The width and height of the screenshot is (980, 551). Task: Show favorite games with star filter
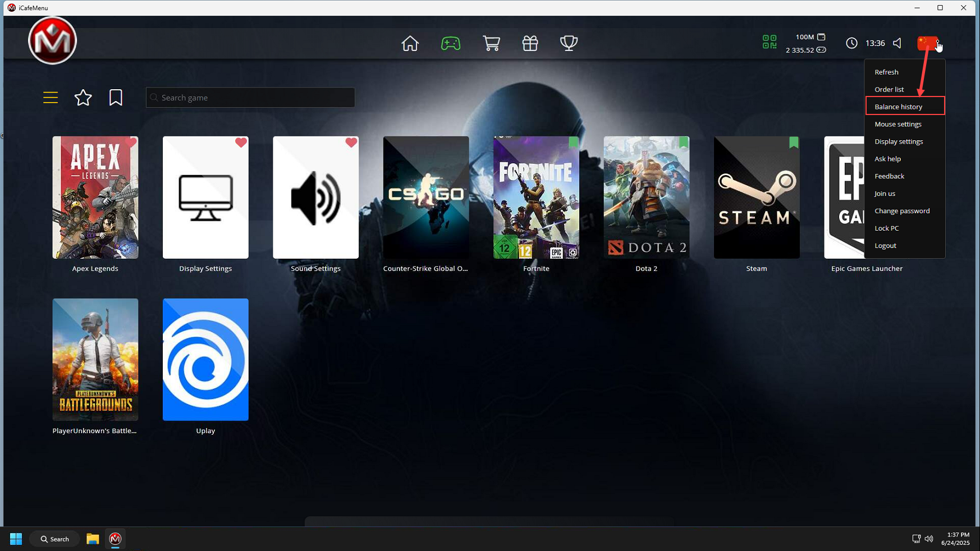point(83,98)
